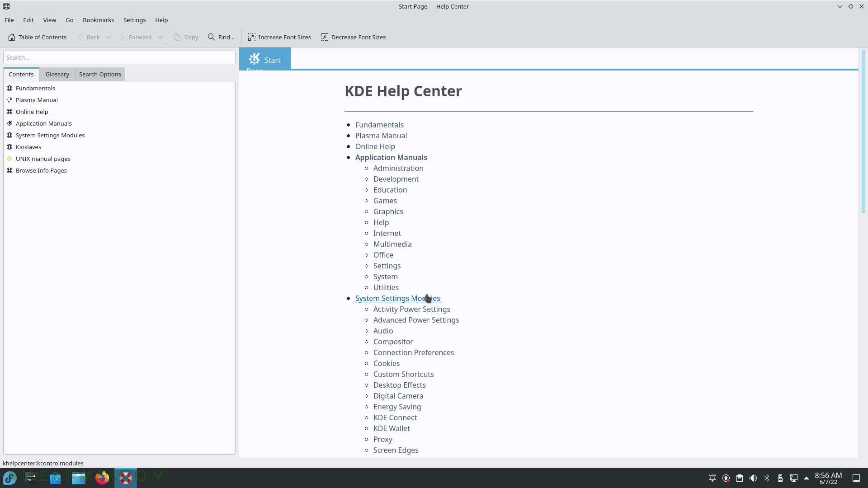Click Increase Font Sizes
Image resolution: width=868 pixels, height=488 pixels.
(279, 37)
